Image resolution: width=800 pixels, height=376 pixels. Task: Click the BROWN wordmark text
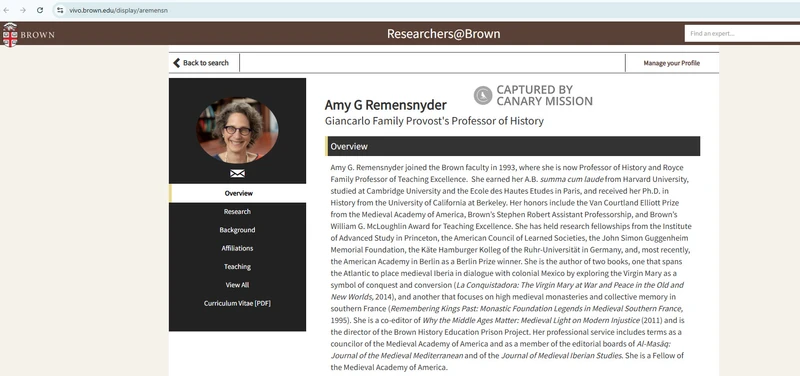point(37,35)
